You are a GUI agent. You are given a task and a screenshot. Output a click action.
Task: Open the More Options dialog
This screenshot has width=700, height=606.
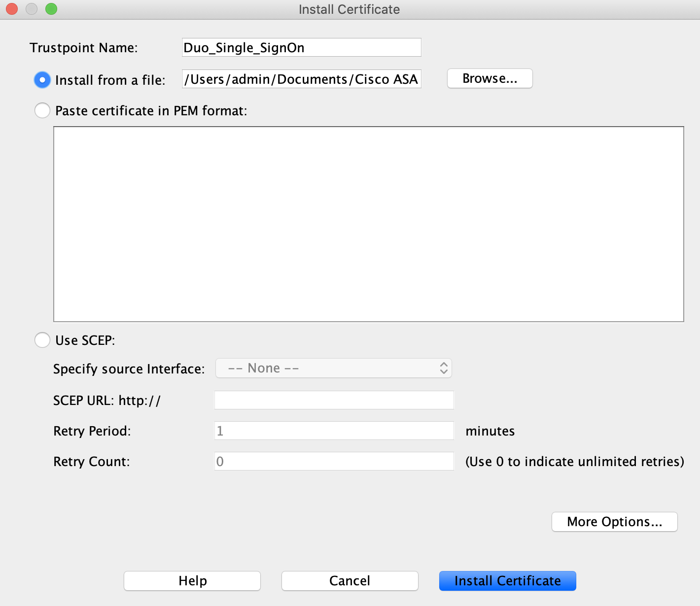tap(614, 522)
